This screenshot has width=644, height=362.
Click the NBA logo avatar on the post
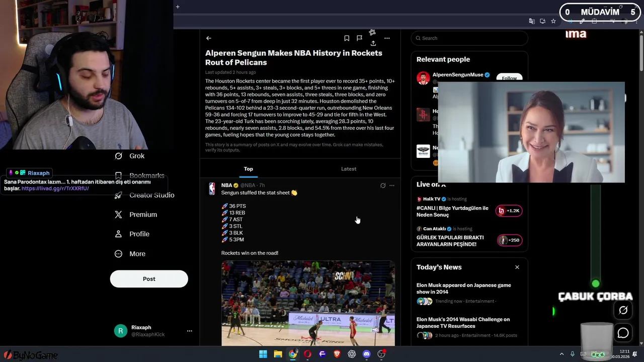(x=212, y=189)
